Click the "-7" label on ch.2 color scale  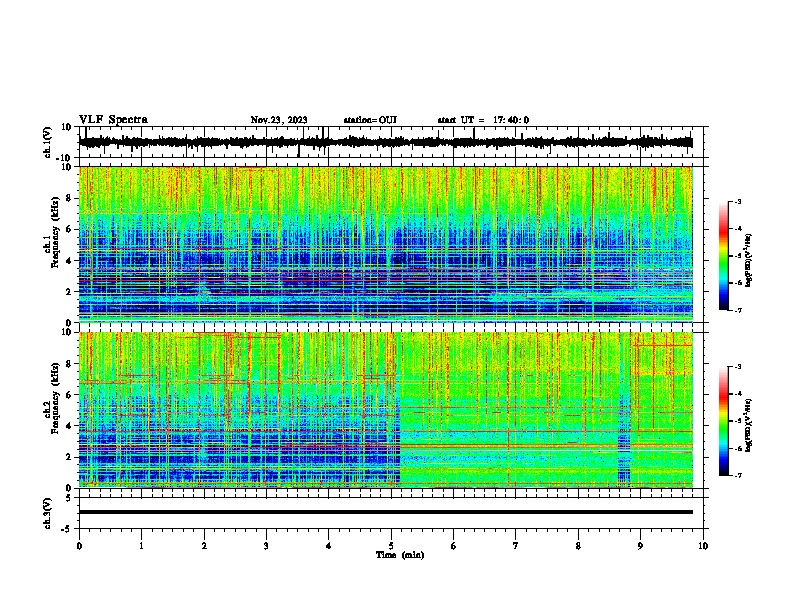coord(737,476)
